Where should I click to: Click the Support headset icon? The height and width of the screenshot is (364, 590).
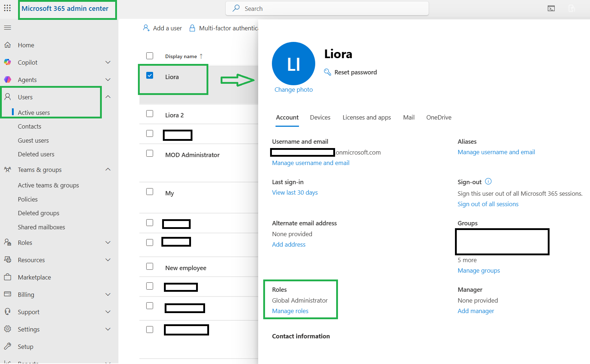8,312
